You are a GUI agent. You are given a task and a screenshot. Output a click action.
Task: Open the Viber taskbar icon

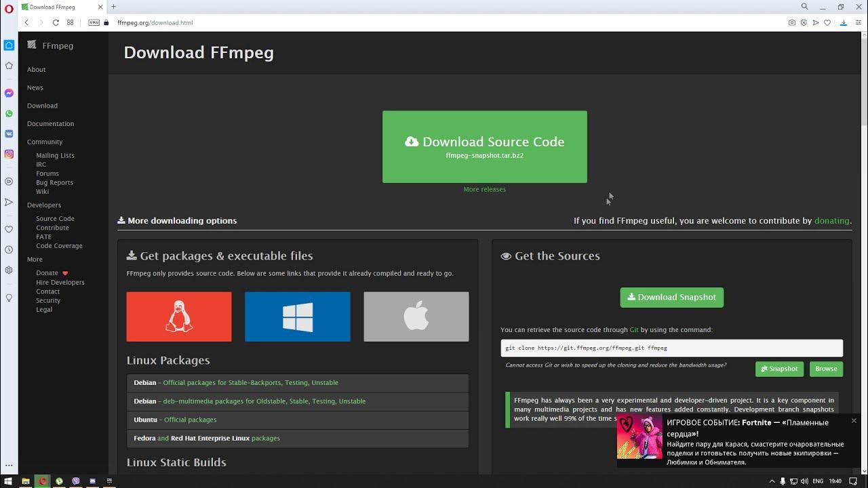(x=76, y=481)
